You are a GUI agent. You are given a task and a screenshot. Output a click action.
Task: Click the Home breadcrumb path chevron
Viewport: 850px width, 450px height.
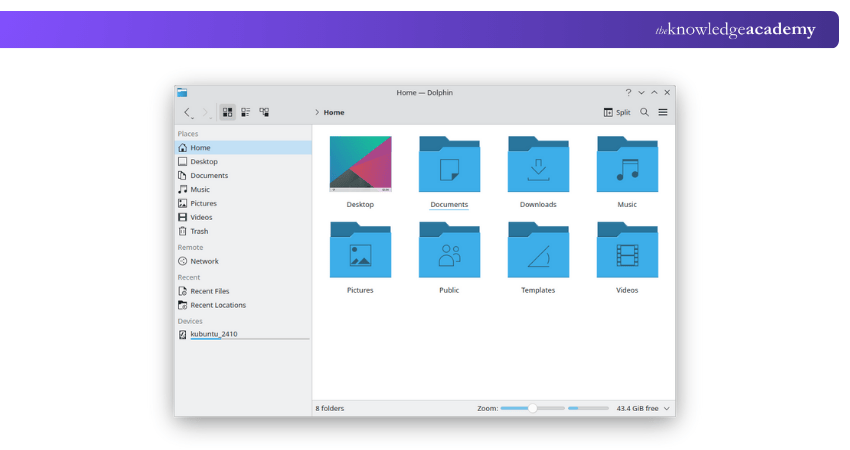click(317, 113)
